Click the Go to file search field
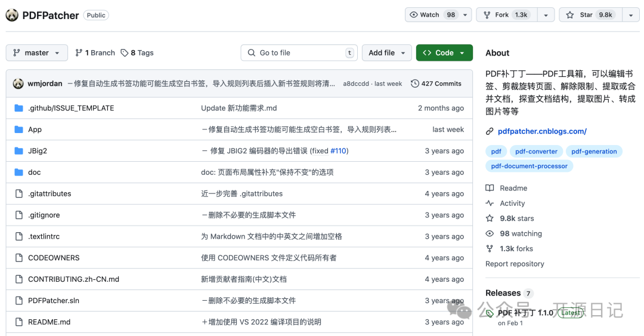 (299, 53)
